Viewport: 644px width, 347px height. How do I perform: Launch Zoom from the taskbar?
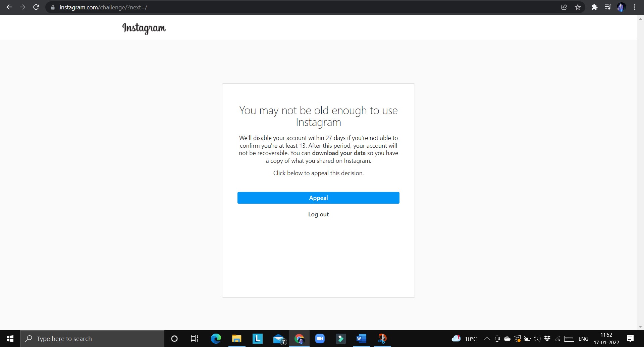click(x=320, y=339)
